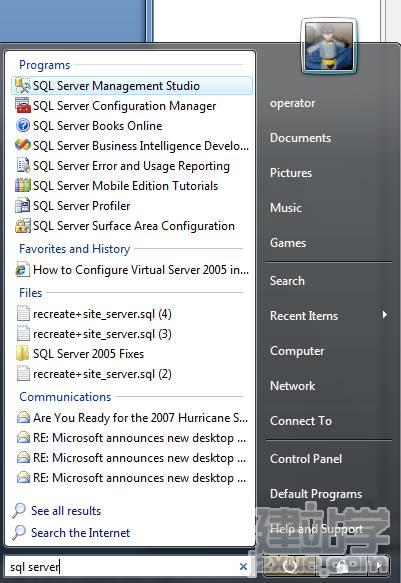
Task: Open SQL Server Surface Area Configuration icon
Action: tap(22, 226)
